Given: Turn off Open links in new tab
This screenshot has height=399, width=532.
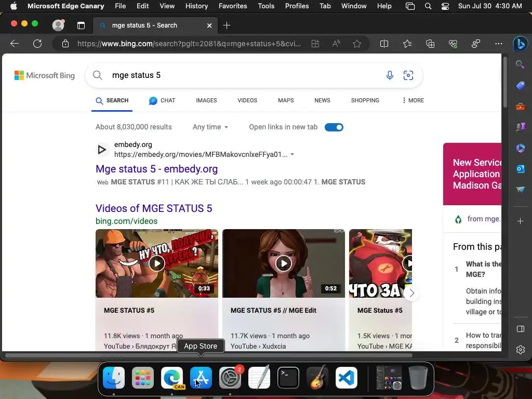Looking at the screenshot, I should click(334, 127).
